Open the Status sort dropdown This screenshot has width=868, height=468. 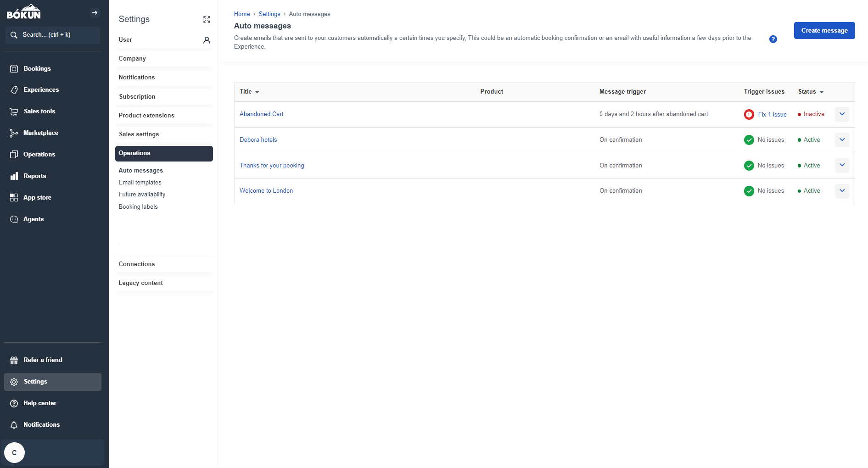click(811, 92)
